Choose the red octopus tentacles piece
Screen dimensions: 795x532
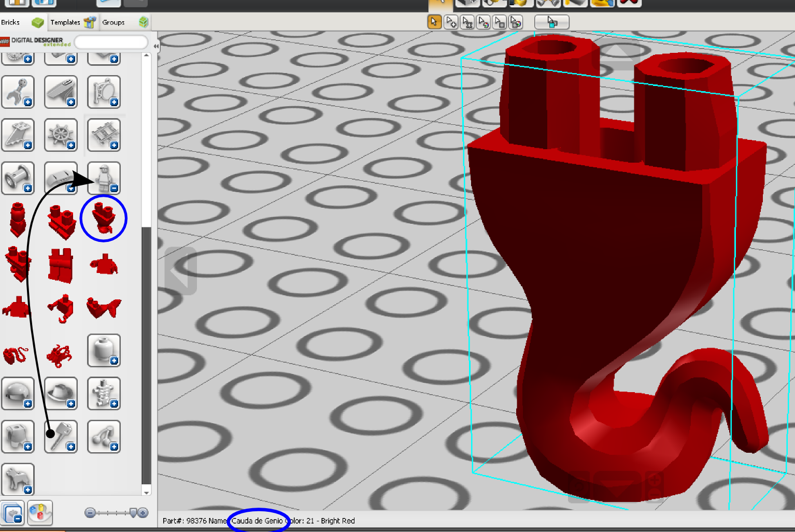click(x=60, y=356)
